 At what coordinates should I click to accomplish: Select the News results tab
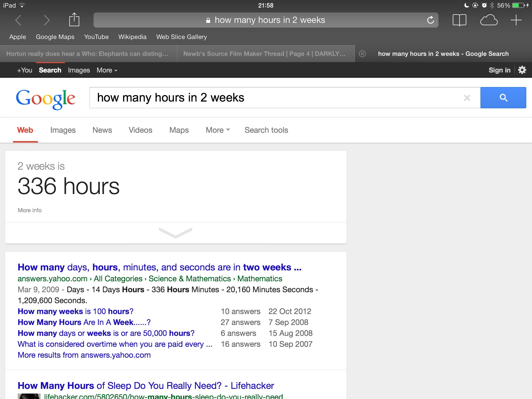click(102, 130)
